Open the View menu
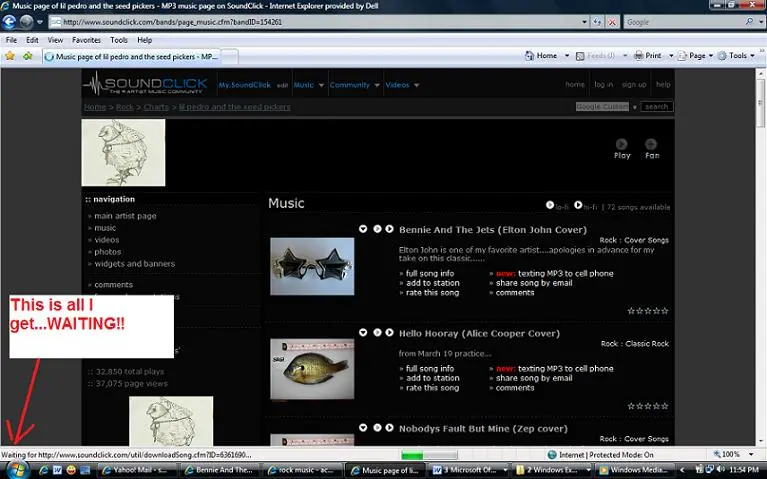This screenshot has width=767, height=479. [x=55, y=40]
